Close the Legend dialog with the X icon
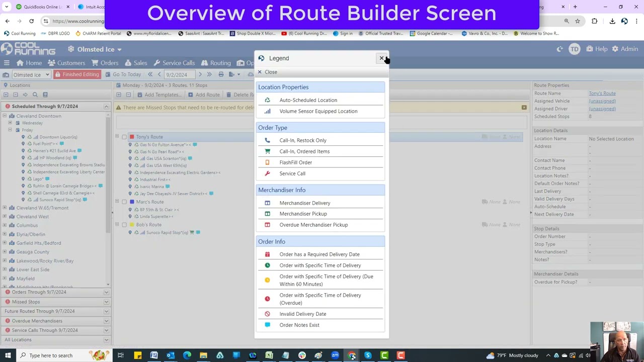 tap(381, 58)
